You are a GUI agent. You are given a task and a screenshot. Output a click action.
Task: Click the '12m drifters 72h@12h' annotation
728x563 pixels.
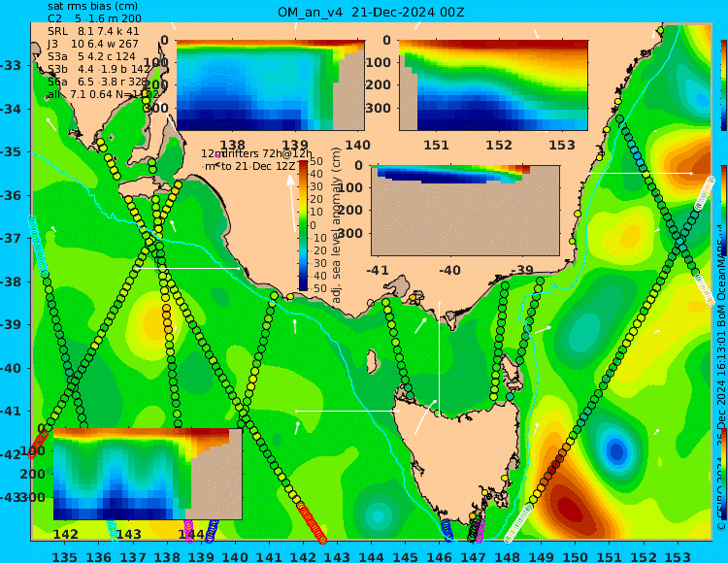[257, 153]
